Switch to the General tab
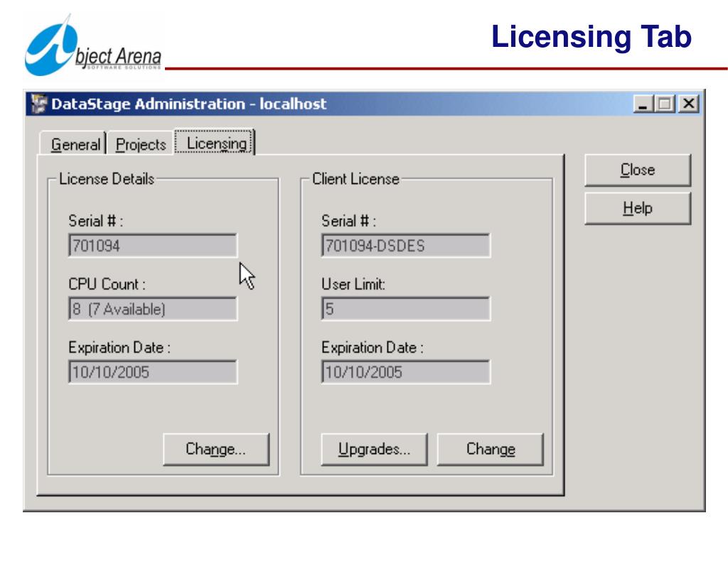Screen dimensions: 728x562 [73, 144]
